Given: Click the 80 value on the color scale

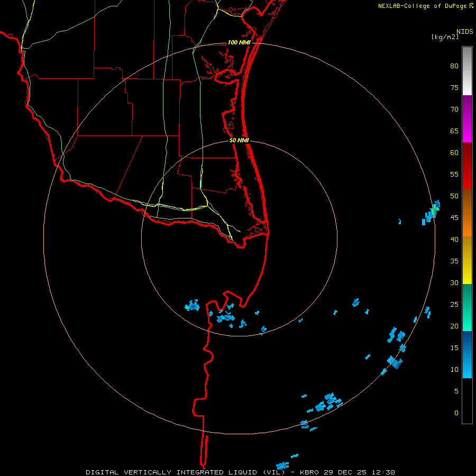Looking at the screenshot, I should coord(454,66).
